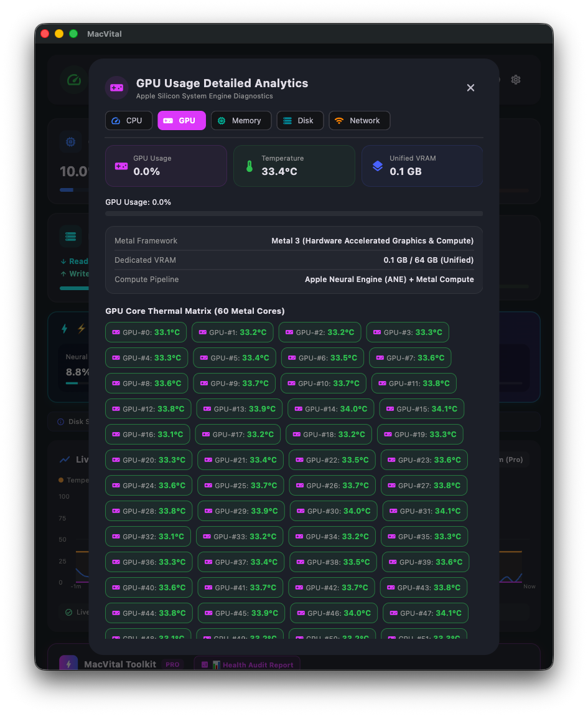588x716 pixels.
Task: Click the stack icon on the Disk tab
Action: click(x=287, y=121)
